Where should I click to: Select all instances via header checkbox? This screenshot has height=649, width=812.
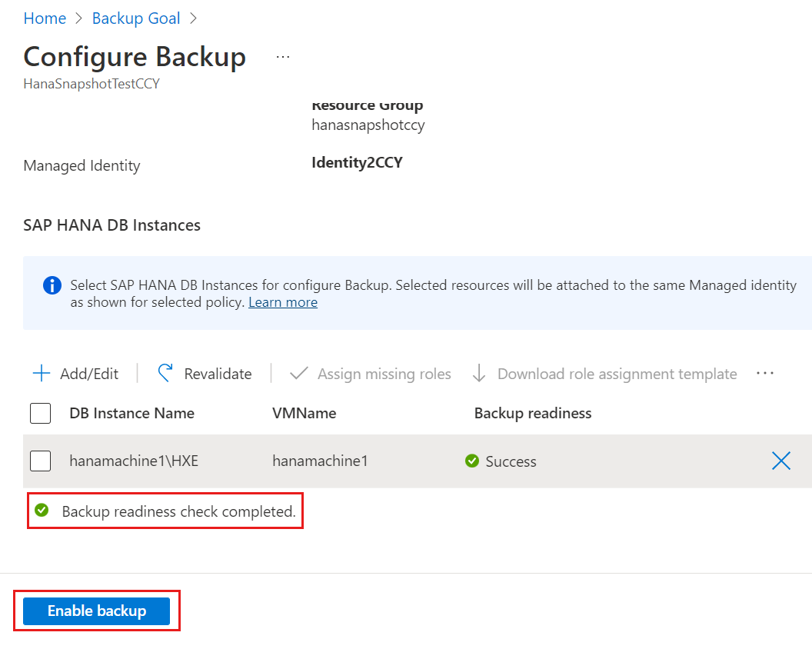tap(40, 413)
